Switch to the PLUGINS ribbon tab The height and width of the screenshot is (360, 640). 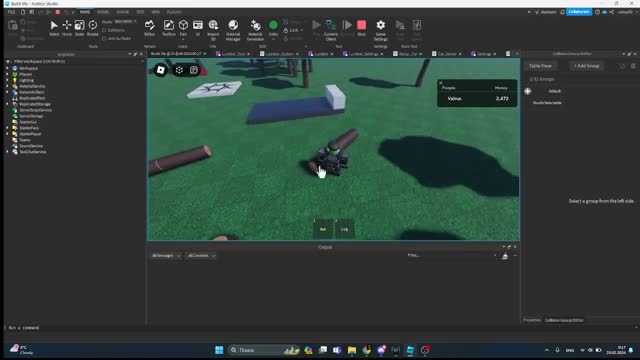[x=174, y=12]
